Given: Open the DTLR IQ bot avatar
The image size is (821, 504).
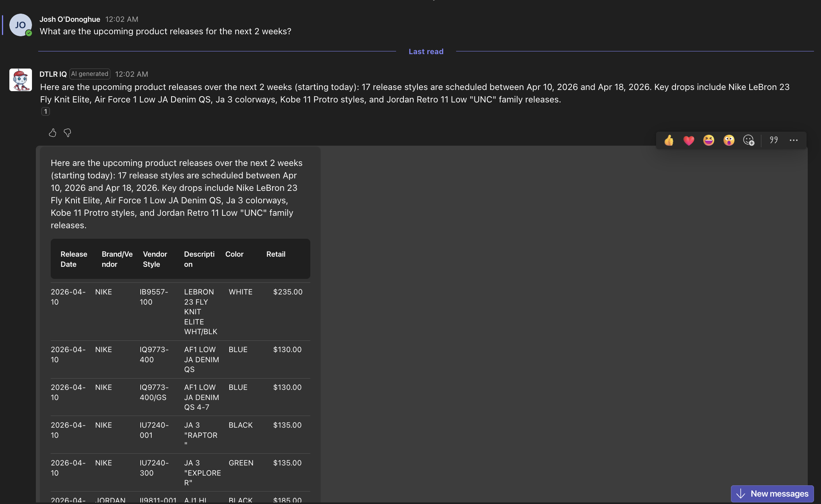Looking at the screenshot, I should (x=21, y=80).
